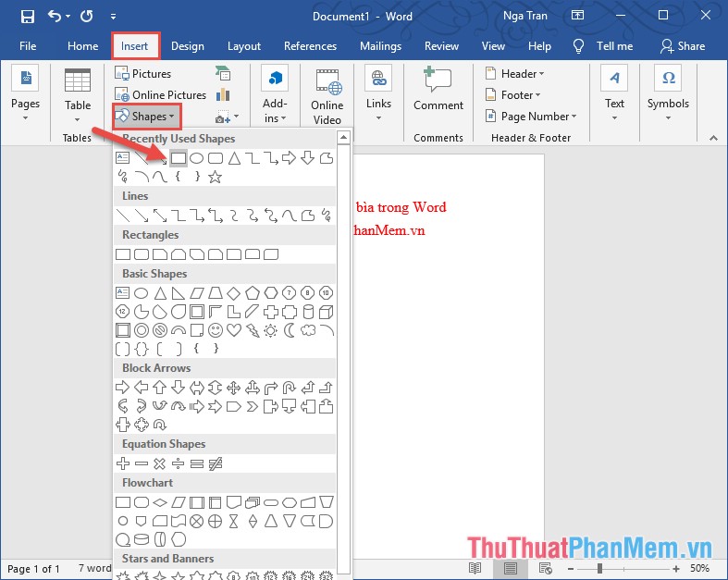Image resolution: width=728 pixels, height=580 pixels.
Task: Open the Chart icon in Illustrations group
Action: pos(223,94)
